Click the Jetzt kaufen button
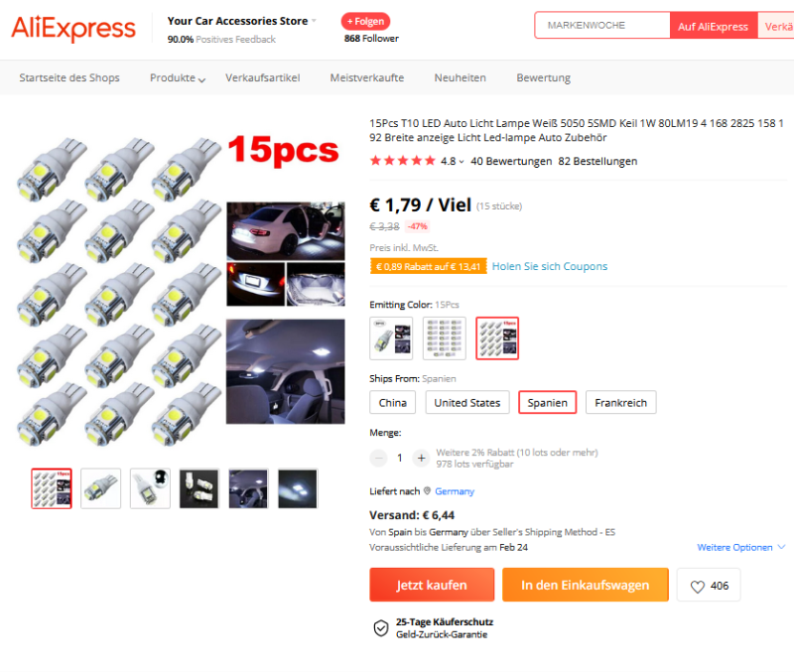Viewport: 794px width, 672px height. pyautogui.click(x=432, y=585)
